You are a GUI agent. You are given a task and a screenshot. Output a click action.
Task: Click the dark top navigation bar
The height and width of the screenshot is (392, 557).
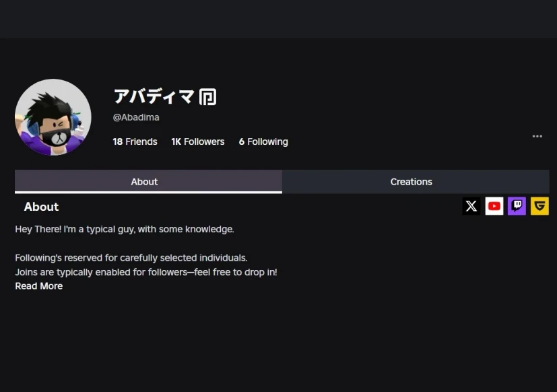click(278, 19)
